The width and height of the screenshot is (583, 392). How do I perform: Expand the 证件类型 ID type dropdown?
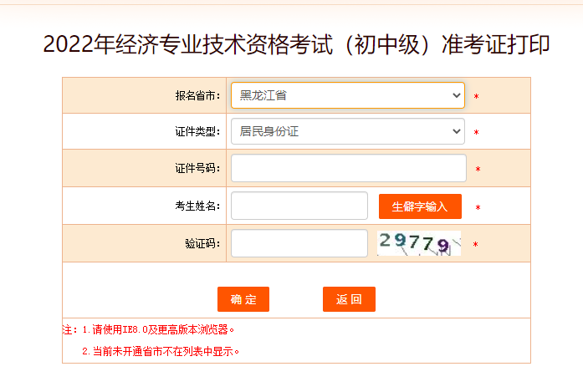tap(347, 131)
